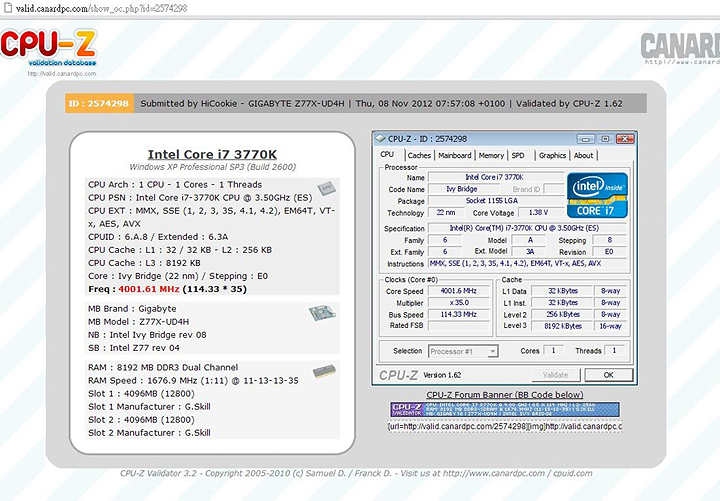Click the browser address bar URL
Image resolution: width=720 pixels, height=501 pixels.
[x=101, y=8]
